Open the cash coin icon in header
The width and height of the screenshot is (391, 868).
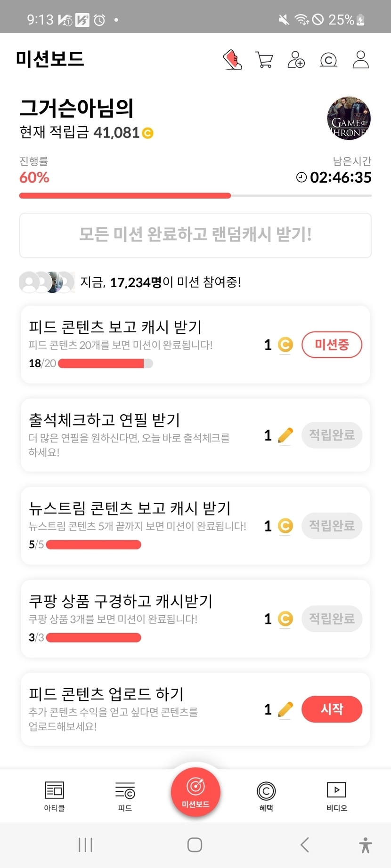328,60
